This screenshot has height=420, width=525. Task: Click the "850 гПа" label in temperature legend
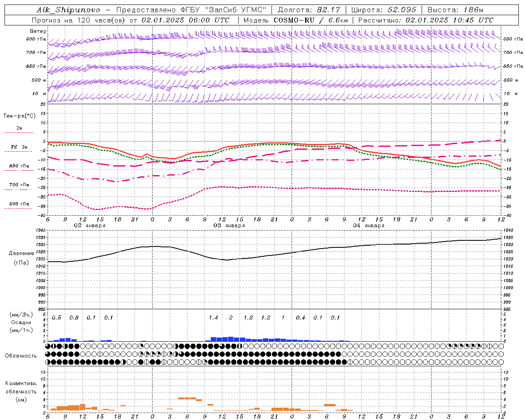coord(19,166)
